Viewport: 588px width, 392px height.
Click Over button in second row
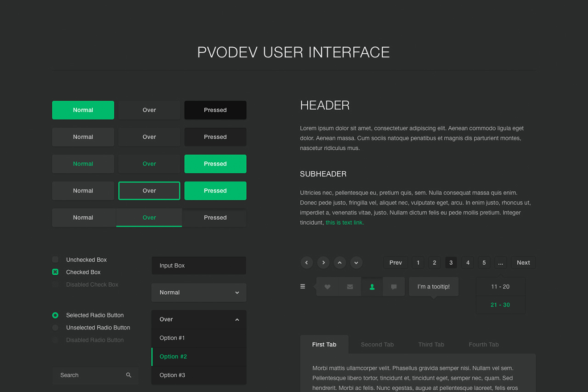149,137
